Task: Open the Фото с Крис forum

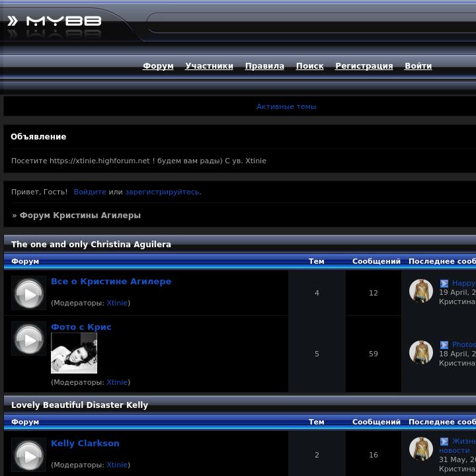Action: [81, 327]
